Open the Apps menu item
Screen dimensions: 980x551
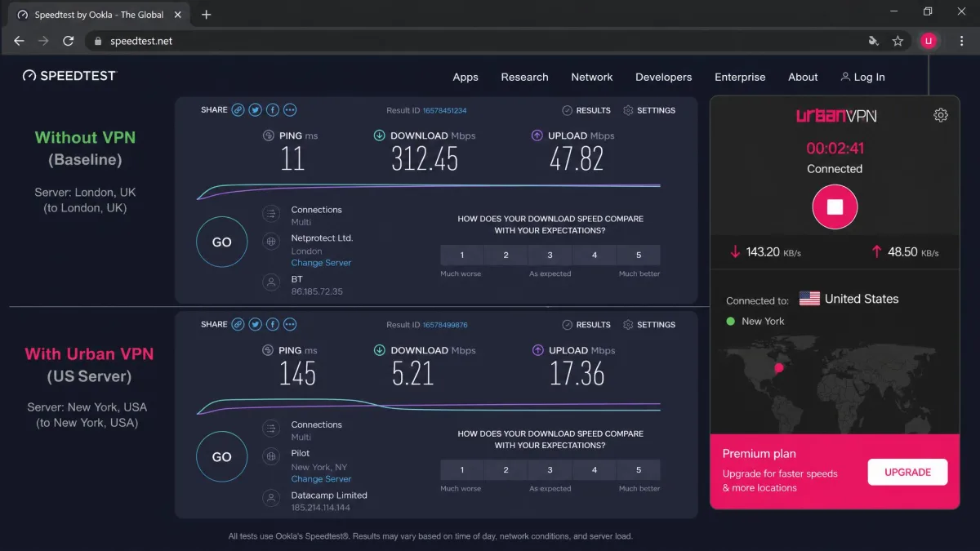465,77
